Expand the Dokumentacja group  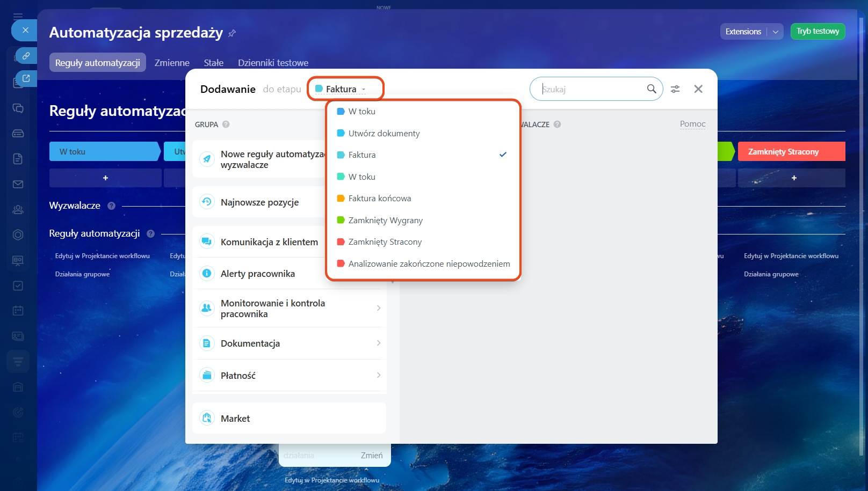(378, 343)
